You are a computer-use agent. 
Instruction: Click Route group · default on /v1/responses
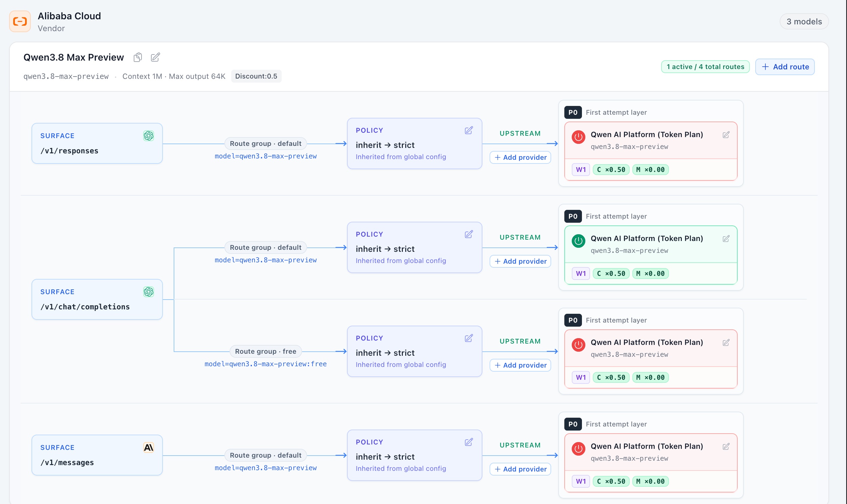click(266, 144)
